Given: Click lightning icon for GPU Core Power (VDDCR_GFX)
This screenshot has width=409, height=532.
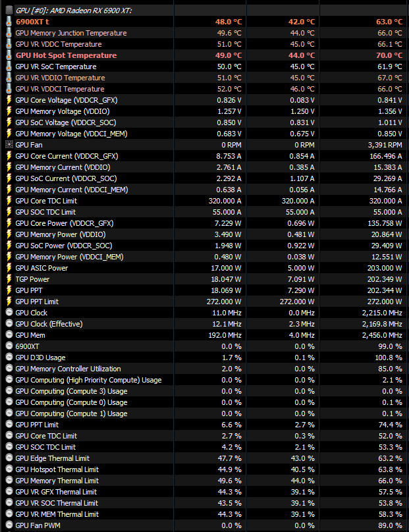Looking at the screenshot, I should point(9,223).
